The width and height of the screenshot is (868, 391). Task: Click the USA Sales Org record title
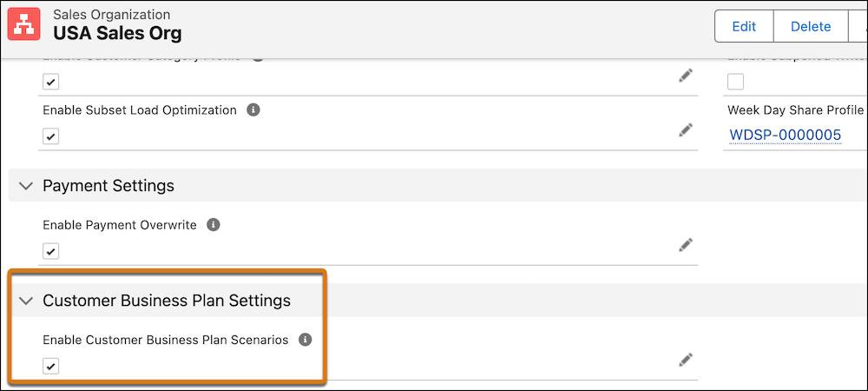[x=117, y=33]
